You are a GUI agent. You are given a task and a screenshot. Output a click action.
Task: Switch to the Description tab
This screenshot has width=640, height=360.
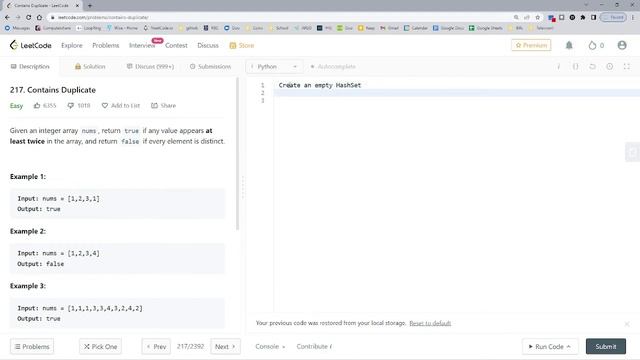[30, 67]
